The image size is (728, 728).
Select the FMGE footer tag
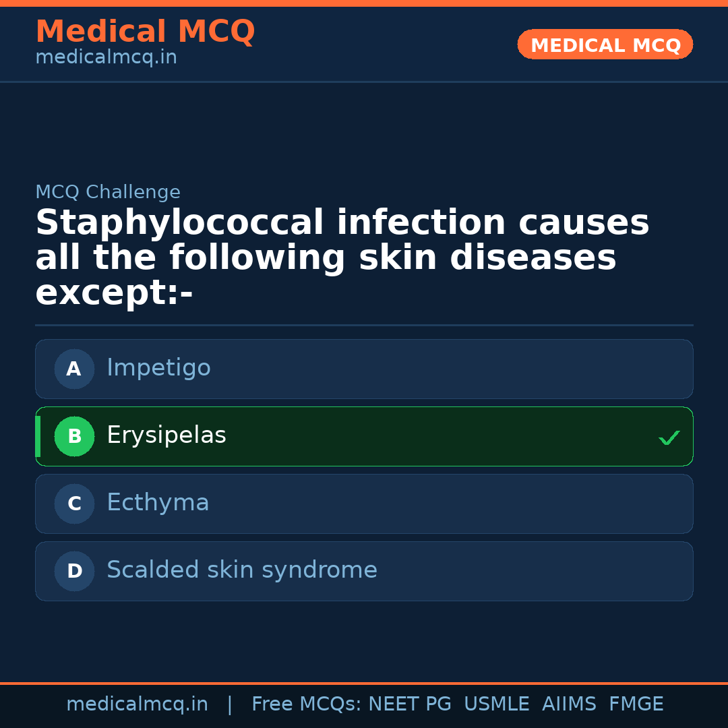click(636, 704)
